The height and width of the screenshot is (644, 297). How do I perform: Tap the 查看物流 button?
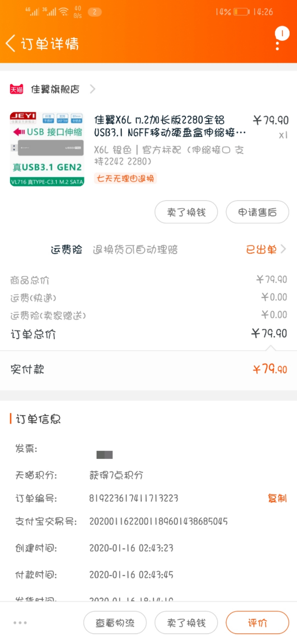[x=115, y=623]
